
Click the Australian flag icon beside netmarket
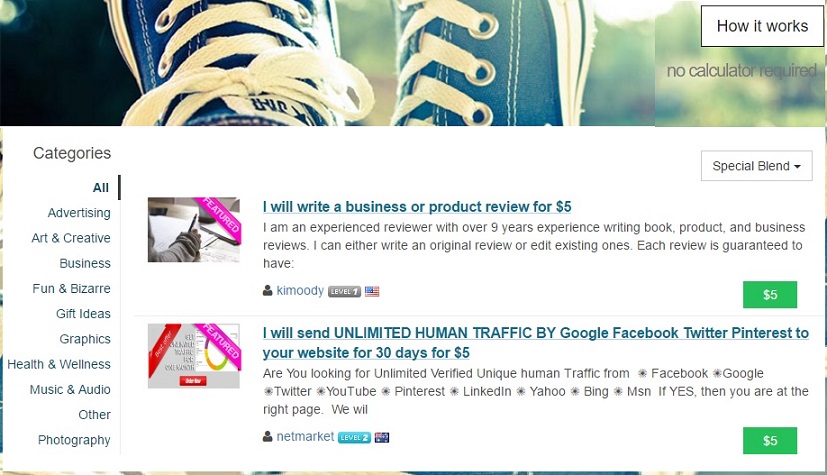pyautogui.click(x=382, y=437)
